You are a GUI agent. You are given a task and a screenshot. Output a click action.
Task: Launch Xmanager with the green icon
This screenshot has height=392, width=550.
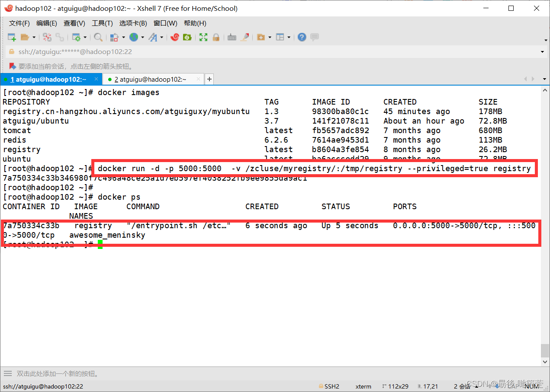pyautogui.click(x=187, y=37)
